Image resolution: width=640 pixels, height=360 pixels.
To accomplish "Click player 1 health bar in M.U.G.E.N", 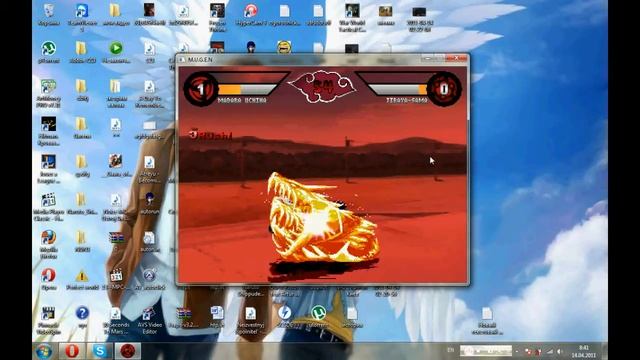I will [247, 89].
